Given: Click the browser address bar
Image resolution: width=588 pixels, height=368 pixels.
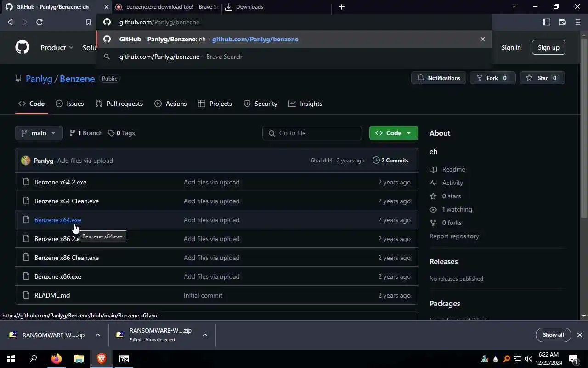Looking at the screenshot, I should click(294, 22).
